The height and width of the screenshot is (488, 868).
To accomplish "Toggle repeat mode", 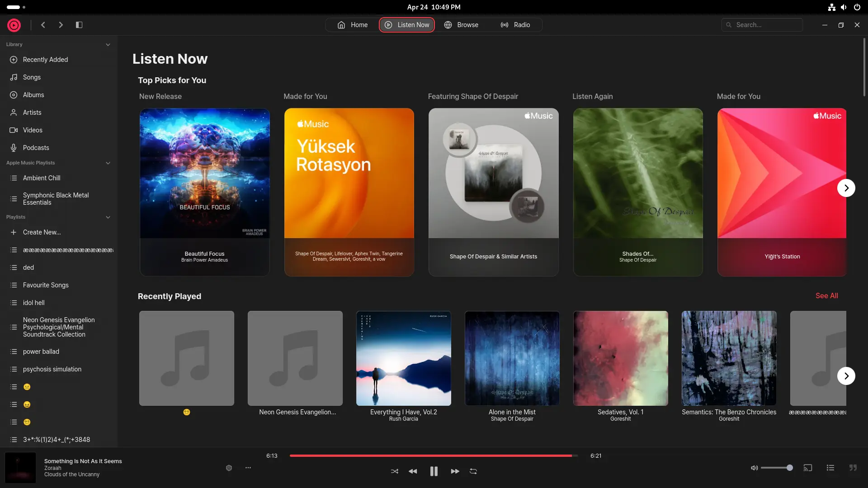I will [473, 471].
